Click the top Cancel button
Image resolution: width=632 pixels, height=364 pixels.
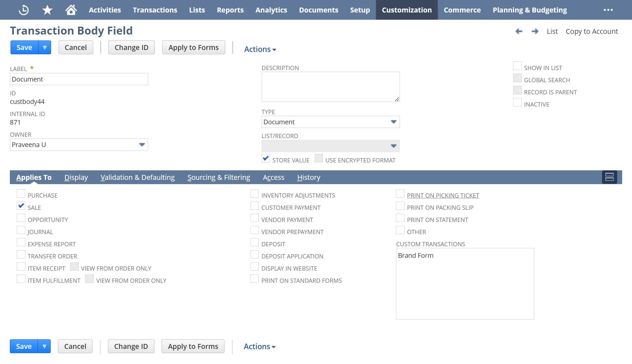[76, 47]
